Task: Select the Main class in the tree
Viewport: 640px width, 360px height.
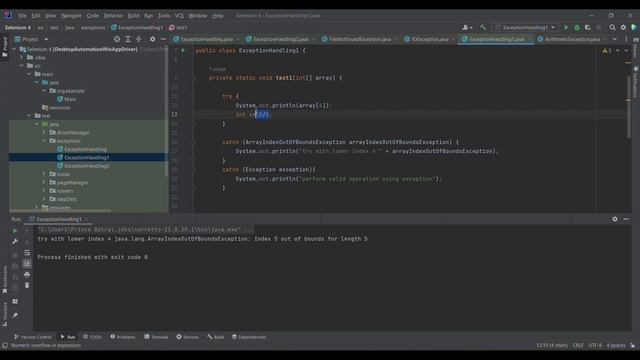Action: coord(70,99)
